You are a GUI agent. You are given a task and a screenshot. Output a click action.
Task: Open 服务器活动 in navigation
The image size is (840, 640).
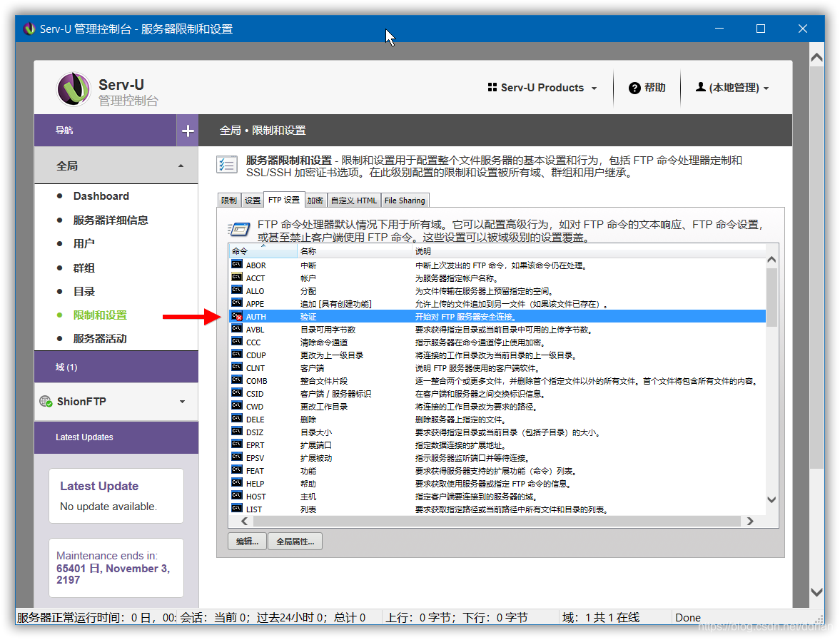point(100,338)
